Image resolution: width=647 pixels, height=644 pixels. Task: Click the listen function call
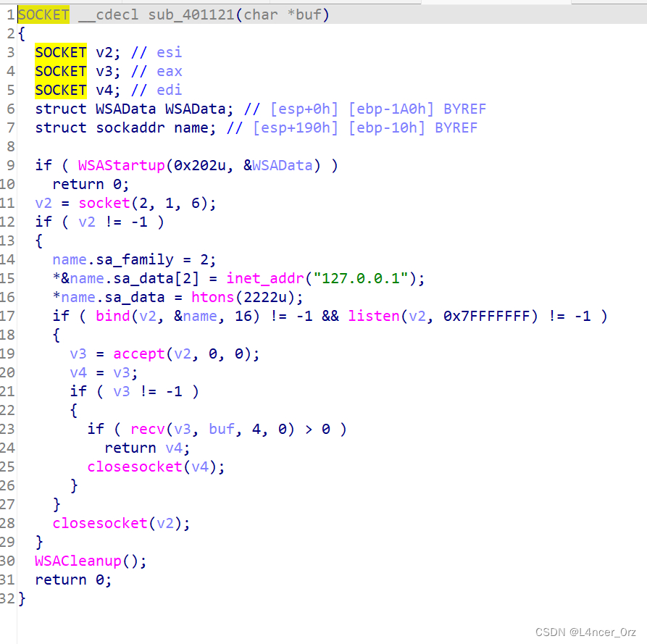[x=374, y=316]
